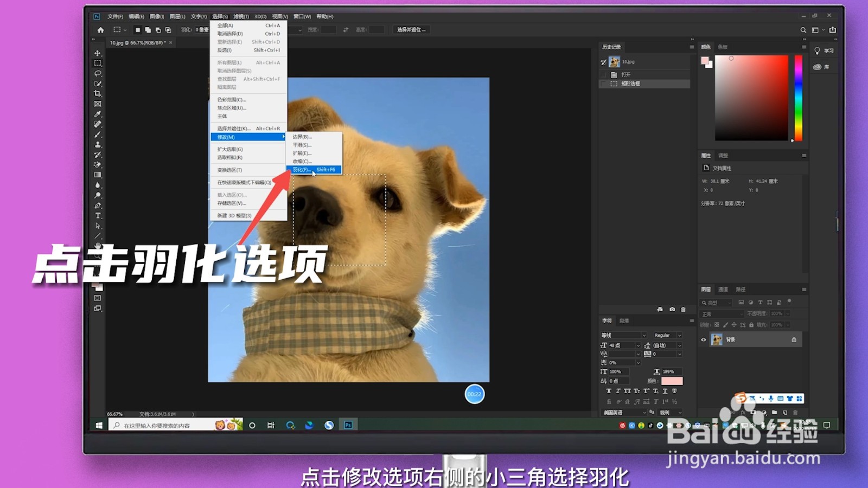Select the Lasso tool
This screenshot has height=488, width=868.
point(98,73)
